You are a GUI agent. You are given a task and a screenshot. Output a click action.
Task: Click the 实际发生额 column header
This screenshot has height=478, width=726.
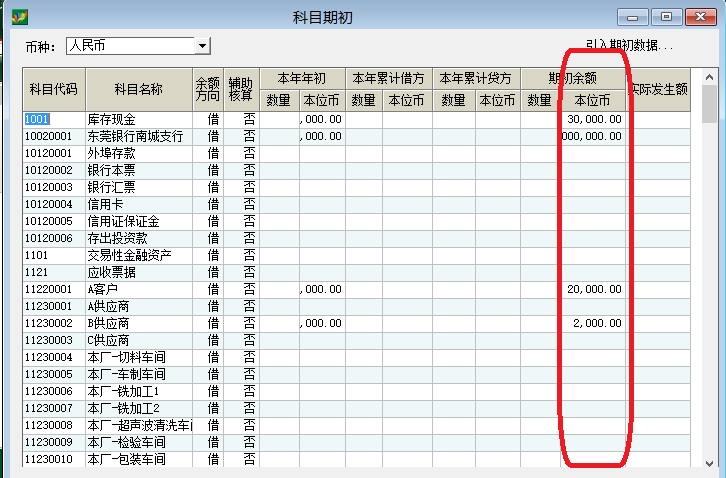pyautogui.click(x=658, y=89)
